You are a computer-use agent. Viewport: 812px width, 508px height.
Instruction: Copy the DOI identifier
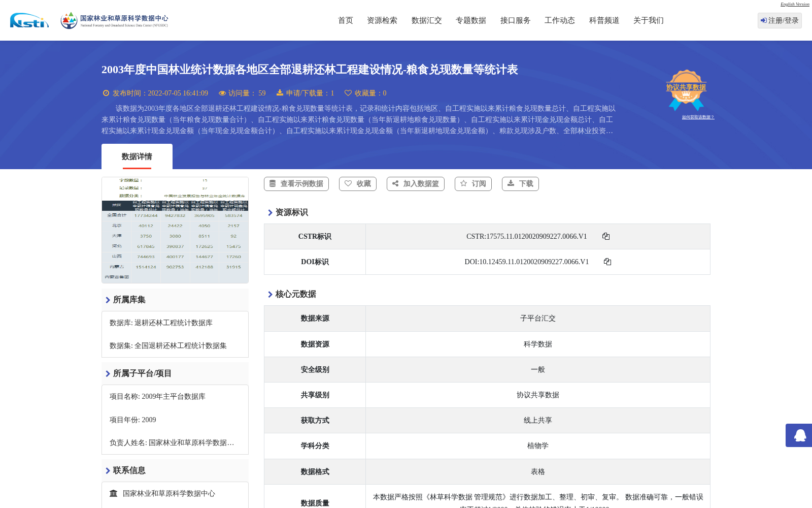607,262
